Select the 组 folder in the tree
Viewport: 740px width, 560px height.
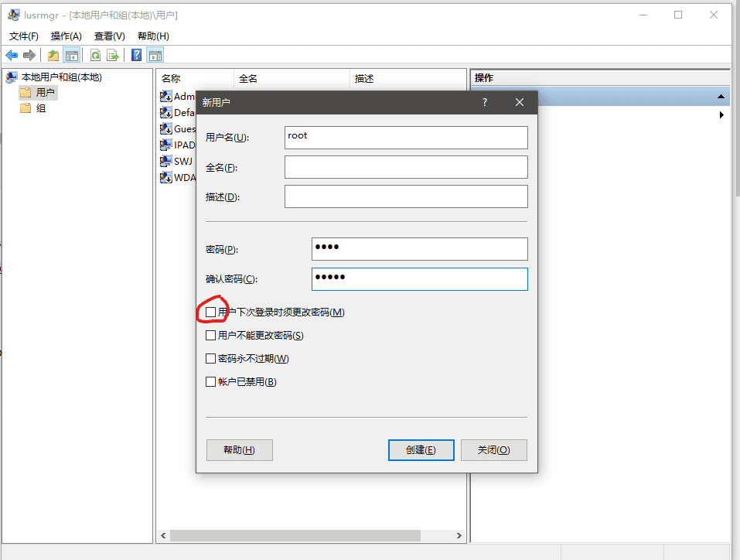pyautogui.click(x=40, y=108)
